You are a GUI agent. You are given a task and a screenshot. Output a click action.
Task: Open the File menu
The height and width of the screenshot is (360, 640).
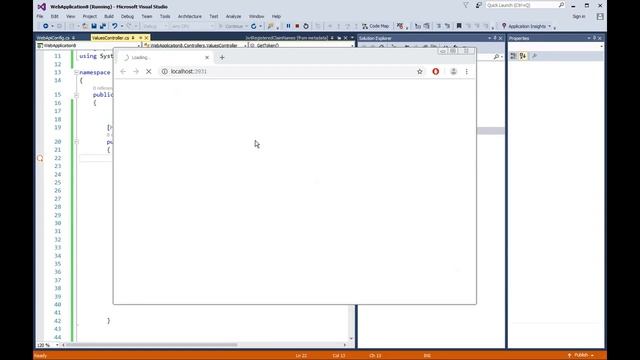click(x=40, y=16)
